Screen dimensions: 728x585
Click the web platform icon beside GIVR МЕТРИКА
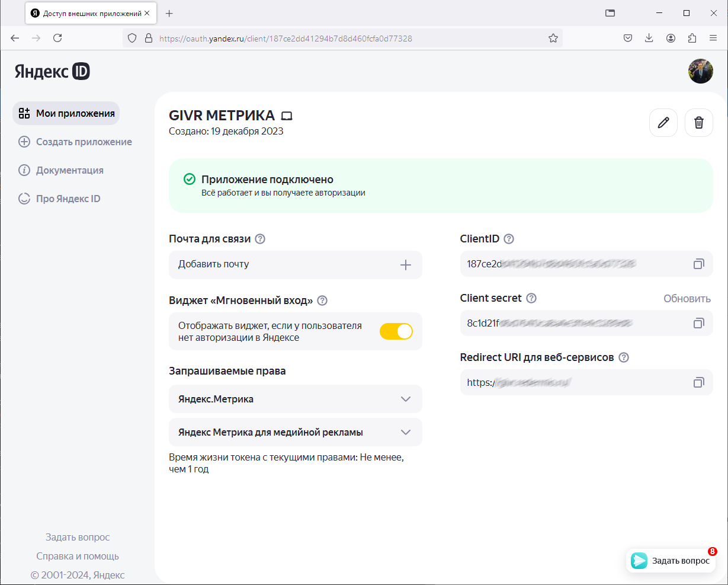tap(287, 116)
